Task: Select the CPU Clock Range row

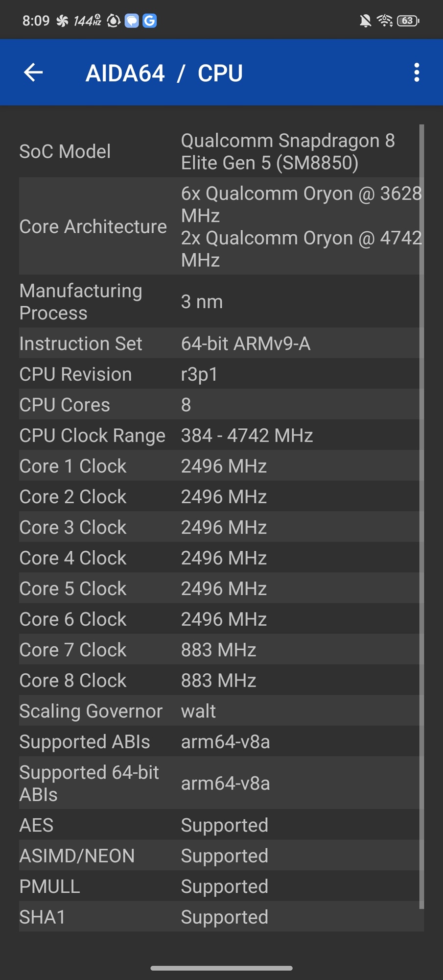Action: [221, 435]
